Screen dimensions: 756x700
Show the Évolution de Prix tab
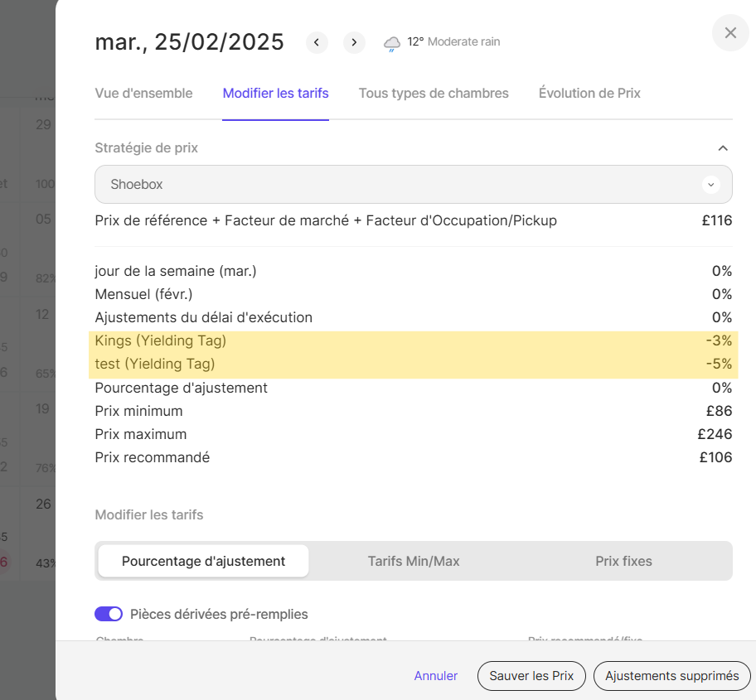click(589, 94)
